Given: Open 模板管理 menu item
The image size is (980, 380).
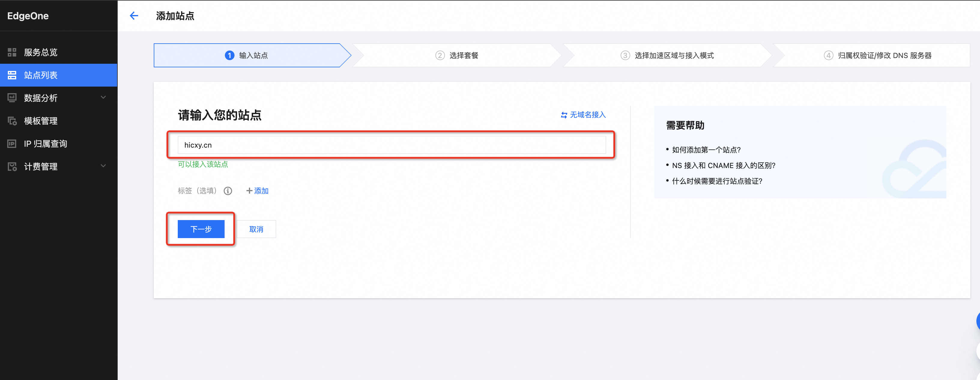Looking at the screenshot, I should coord(59,121).
